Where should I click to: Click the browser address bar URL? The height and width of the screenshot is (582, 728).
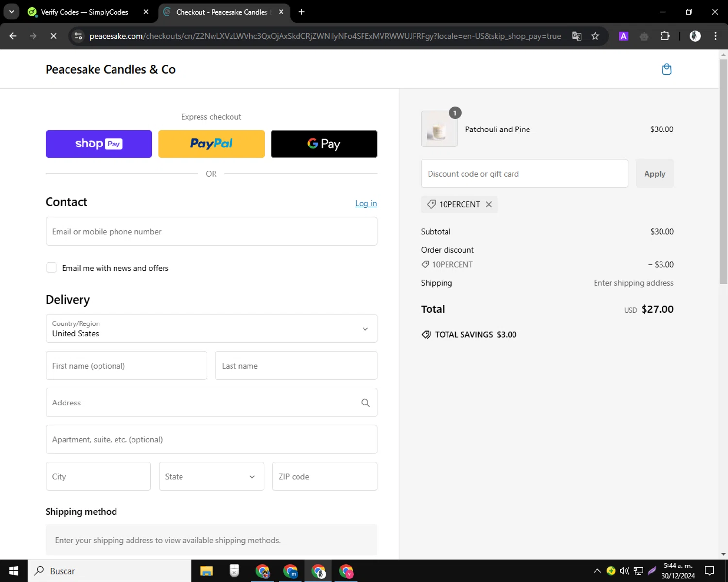pyautogui.click(x=325, y=36)
